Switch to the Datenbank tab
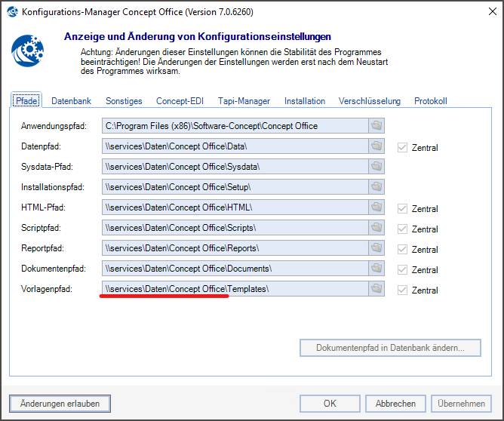 pos(72,101)
